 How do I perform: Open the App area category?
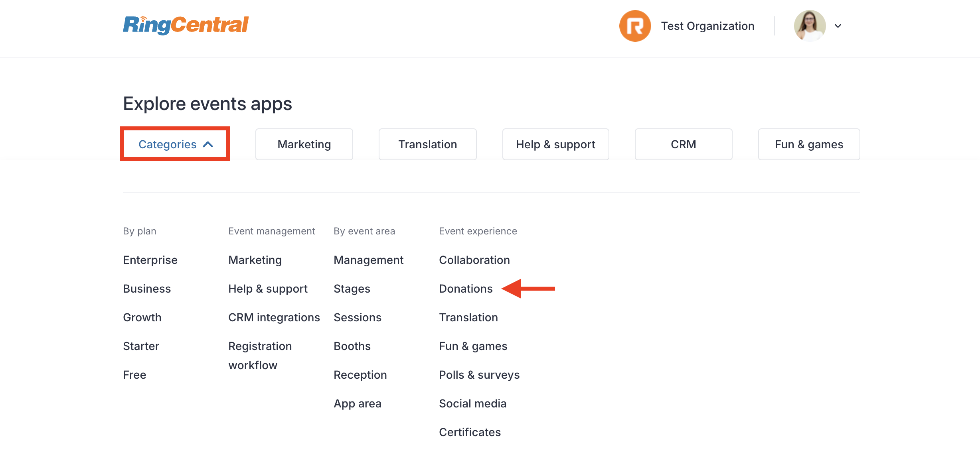tap(358, 403)
